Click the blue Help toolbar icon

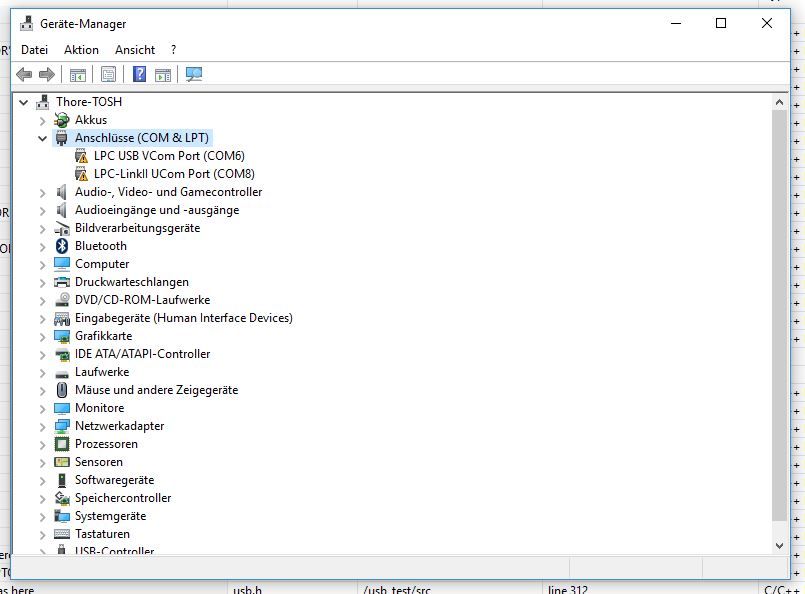(139, 74)
